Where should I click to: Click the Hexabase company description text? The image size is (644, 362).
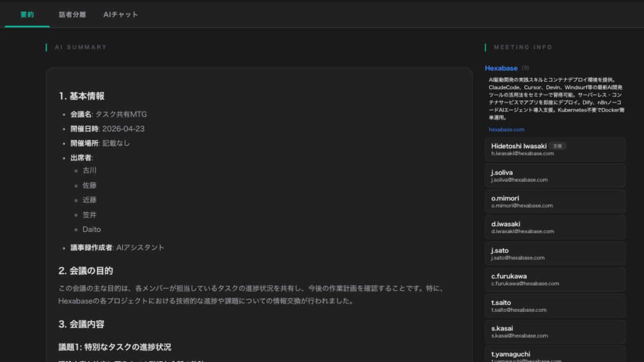click(x=556, y=99)
